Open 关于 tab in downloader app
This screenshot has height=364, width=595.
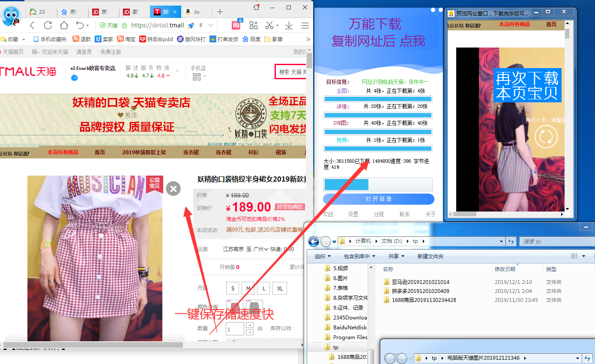[431, 214]
